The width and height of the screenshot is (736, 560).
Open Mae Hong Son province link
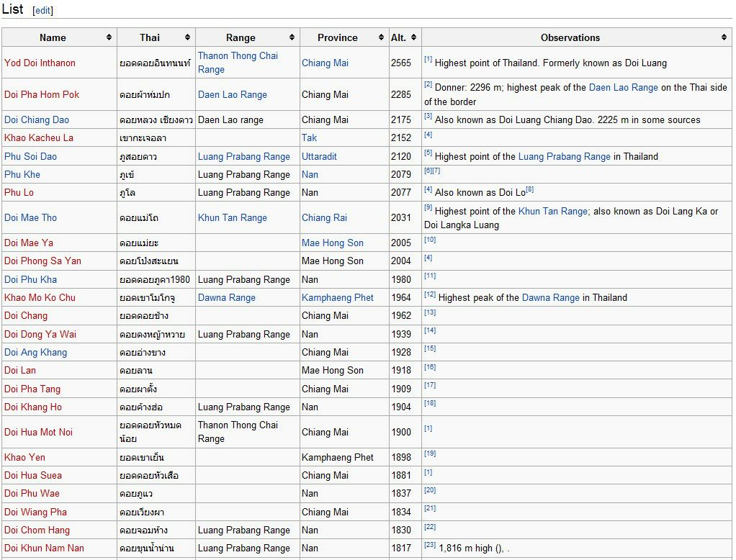point(333,243)
